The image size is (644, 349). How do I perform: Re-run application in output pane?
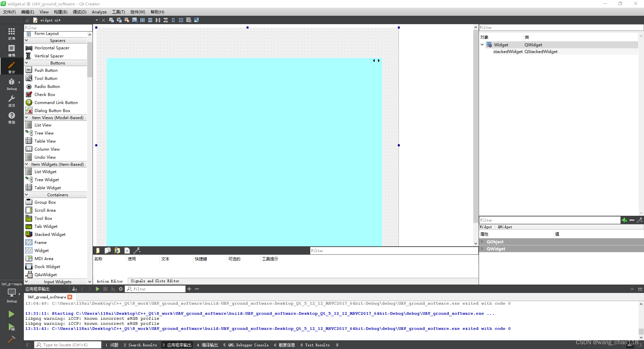coord(98,289)
